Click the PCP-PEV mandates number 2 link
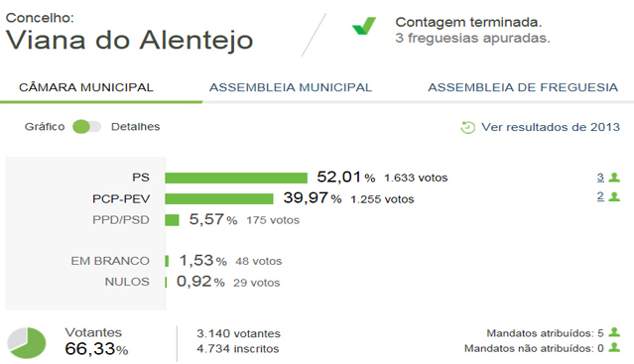 pyautogui.click(x=600, y=196)
